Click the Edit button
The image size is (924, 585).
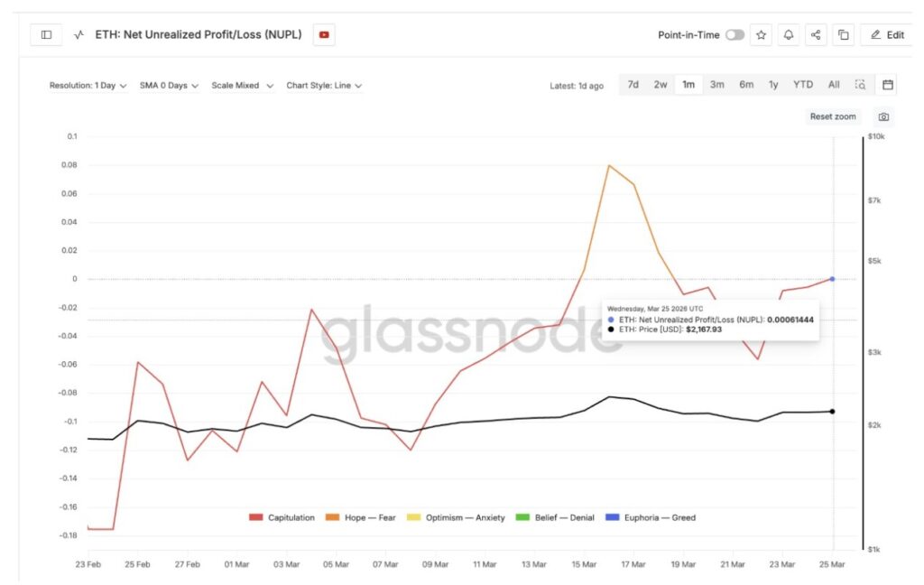click(x=886, y=35)
